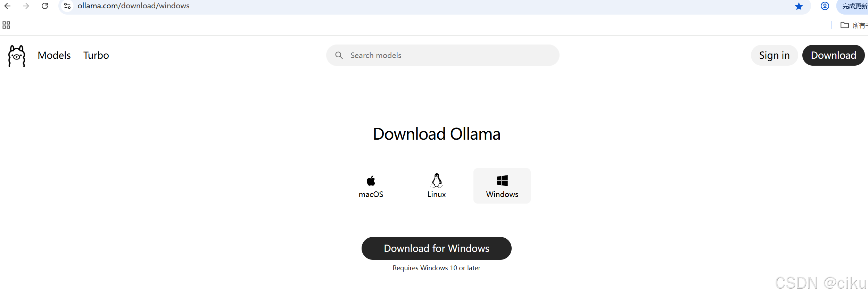The image size is (868, 297).
Task: Open the apps grid icon in bookmarks bar
Action: [6, 25]
